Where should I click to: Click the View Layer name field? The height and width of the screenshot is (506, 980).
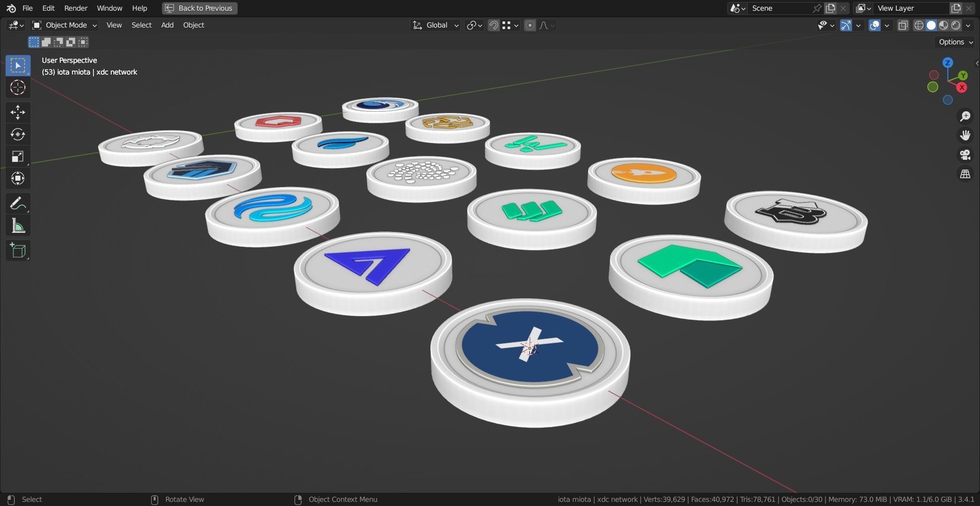tap(911, 8)
